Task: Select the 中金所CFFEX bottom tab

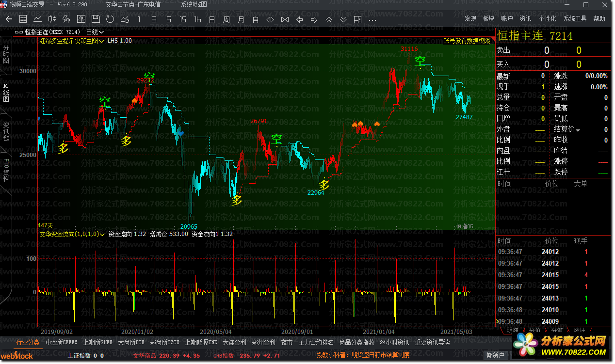Action: tap(62, 342)
